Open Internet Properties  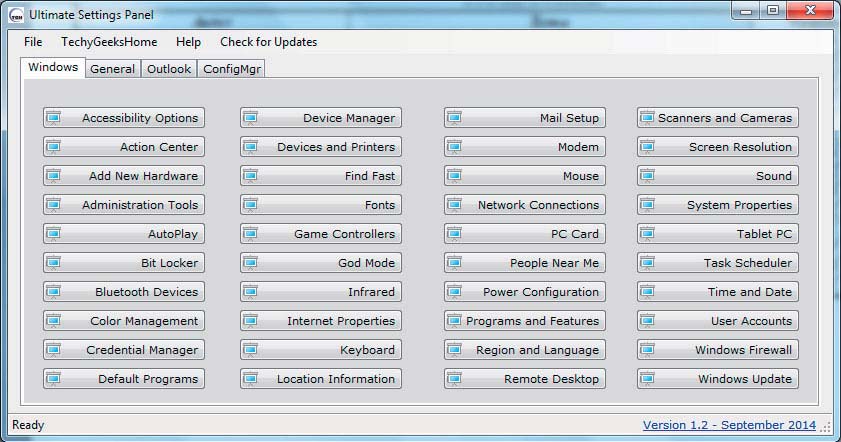(x=321, y=320)
